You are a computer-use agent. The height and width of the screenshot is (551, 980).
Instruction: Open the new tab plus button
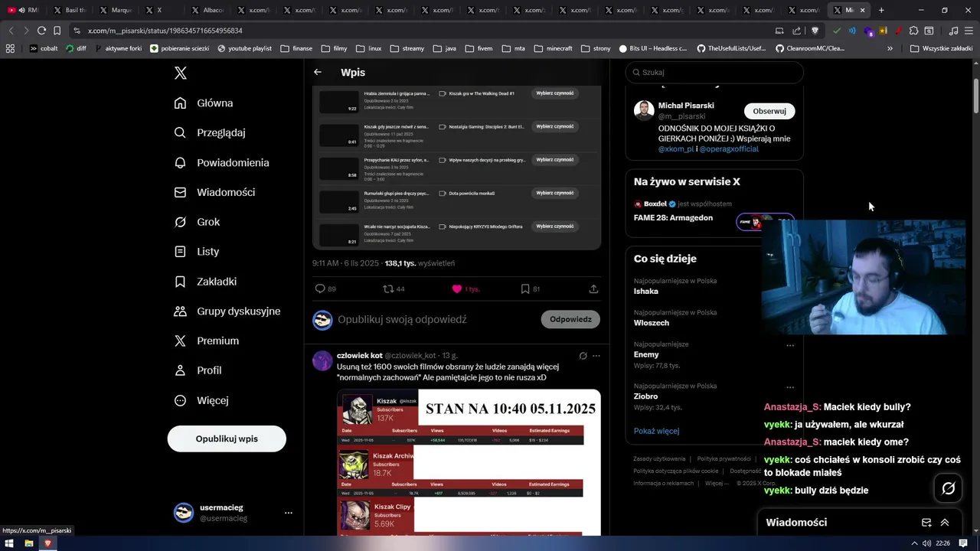(881, 10)
